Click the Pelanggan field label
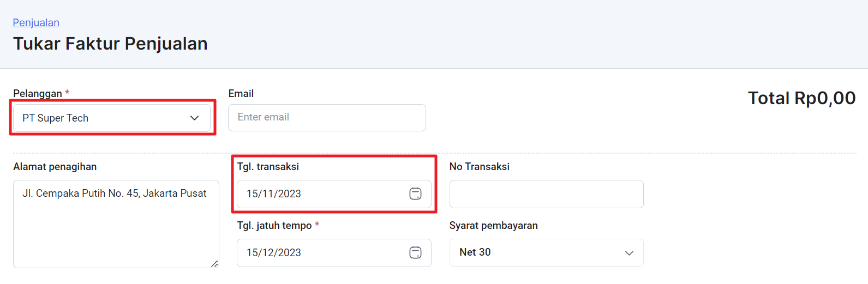Image resolution: width=868 pixels, height=284 pixels. point(38,93)
